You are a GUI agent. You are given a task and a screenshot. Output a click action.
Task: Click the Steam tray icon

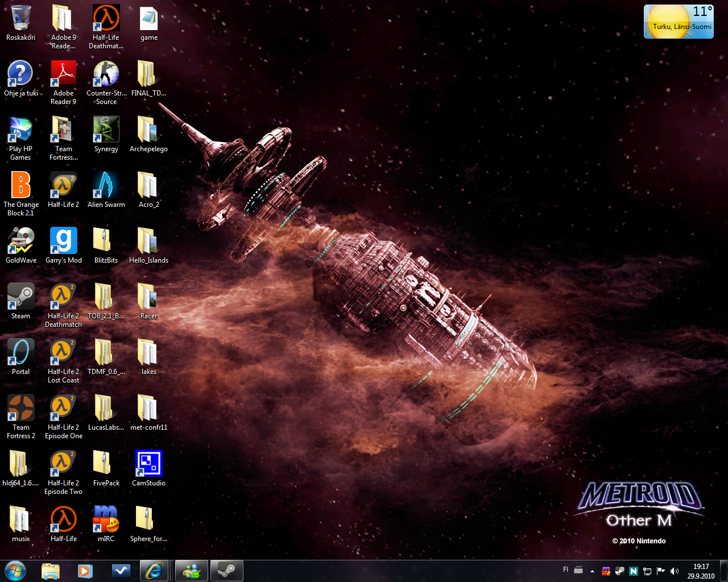coord(620,571)
